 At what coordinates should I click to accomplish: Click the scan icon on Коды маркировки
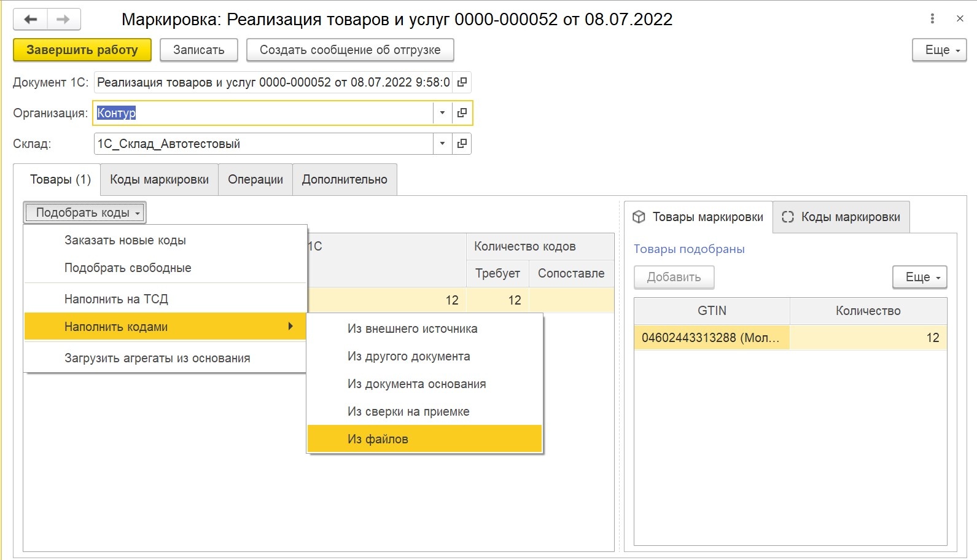point(788,217)
